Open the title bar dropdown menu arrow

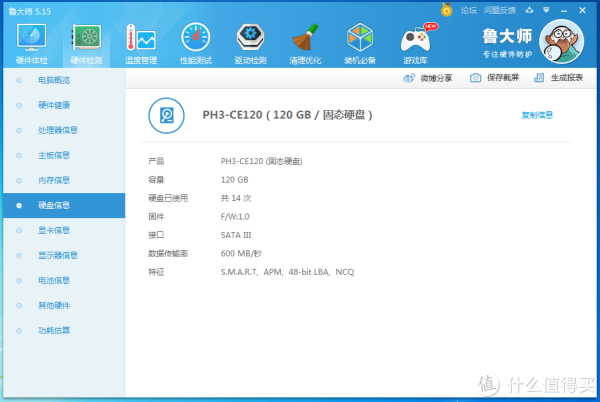click(546, 10)
